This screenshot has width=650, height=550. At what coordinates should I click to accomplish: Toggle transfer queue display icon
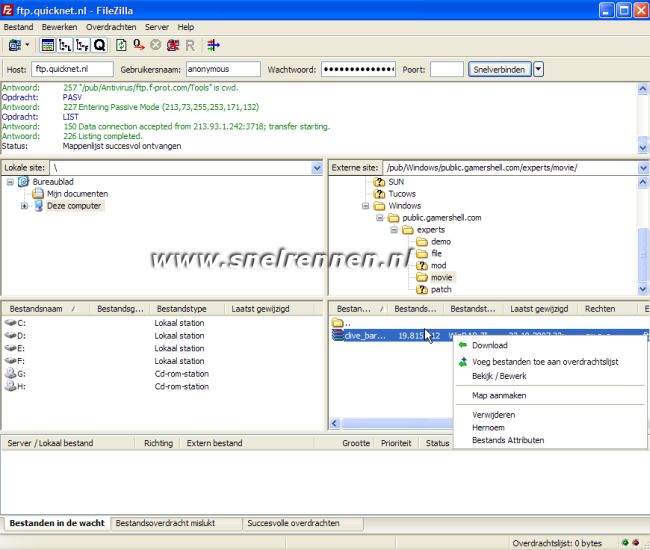pos(99,45)
